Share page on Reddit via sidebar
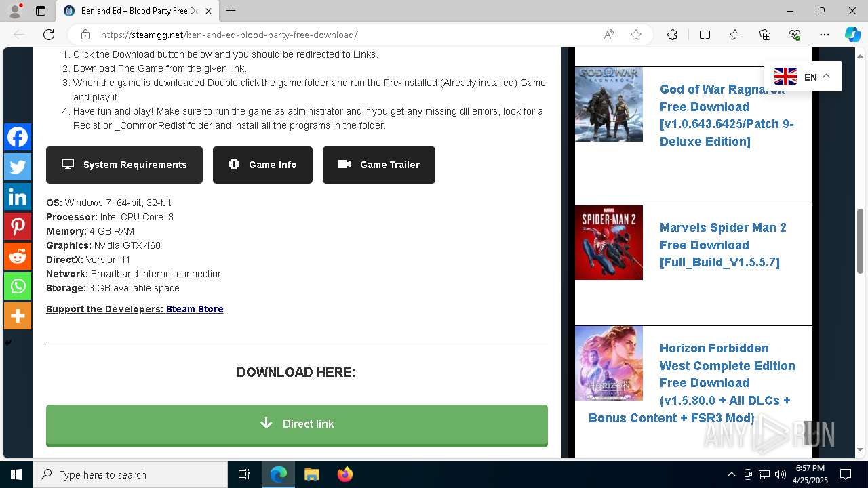868x488 pixels. (18, 256)
